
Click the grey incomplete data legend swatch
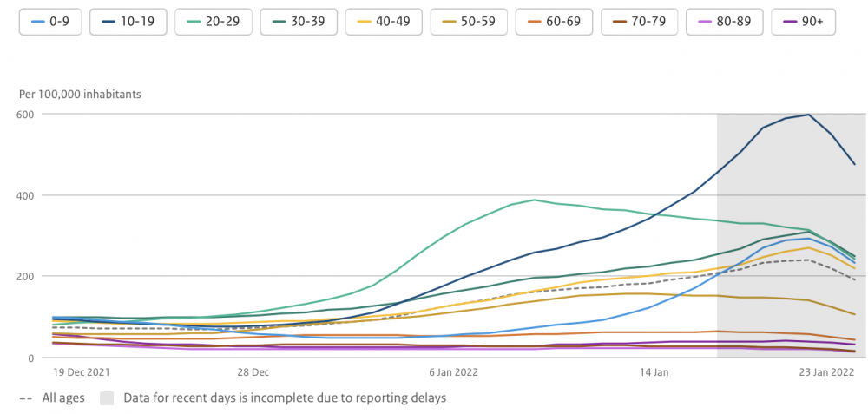(107, 398)
